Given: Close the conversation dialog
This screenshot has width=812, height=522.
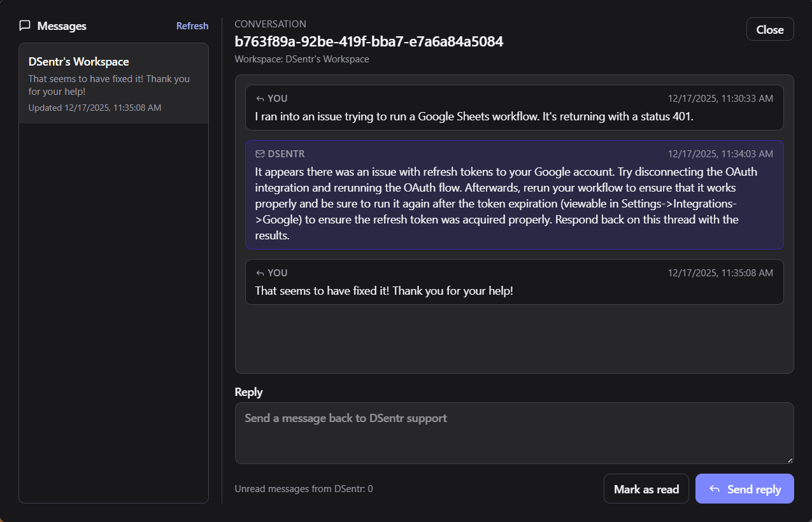Looking at the screenshot, I should pyautogui.click(x=770, y=29).
